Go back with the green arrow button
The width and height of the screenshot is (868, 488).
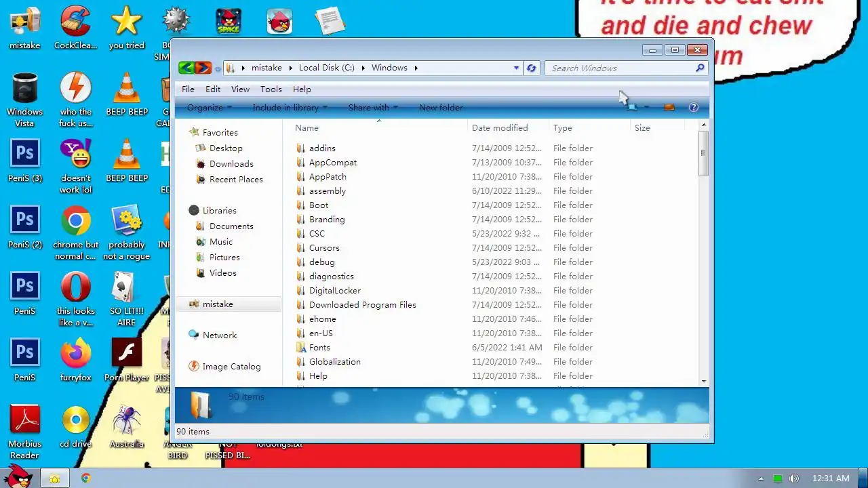click(186, 68)
